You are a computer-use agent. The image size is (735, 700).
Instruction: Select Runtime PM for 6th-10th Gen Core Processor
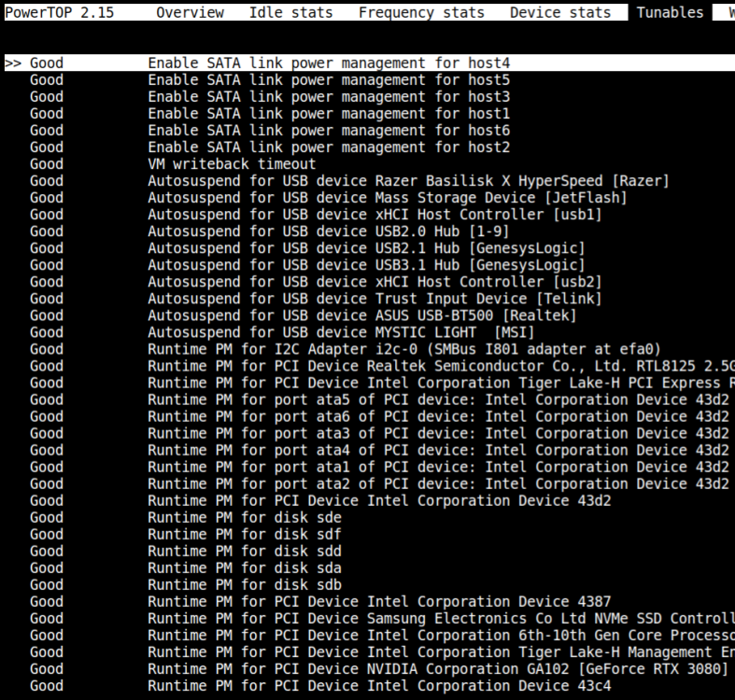point(382,637)
